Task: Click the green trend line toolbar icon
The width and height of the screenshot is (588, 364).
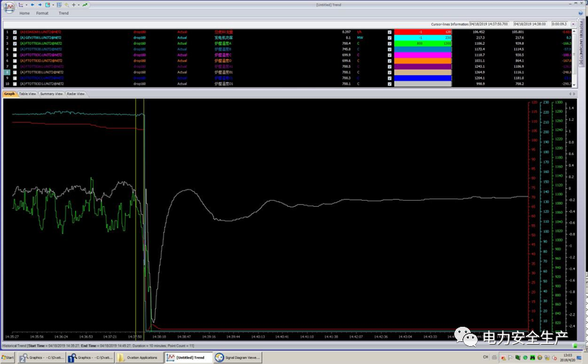Action: 85,5
